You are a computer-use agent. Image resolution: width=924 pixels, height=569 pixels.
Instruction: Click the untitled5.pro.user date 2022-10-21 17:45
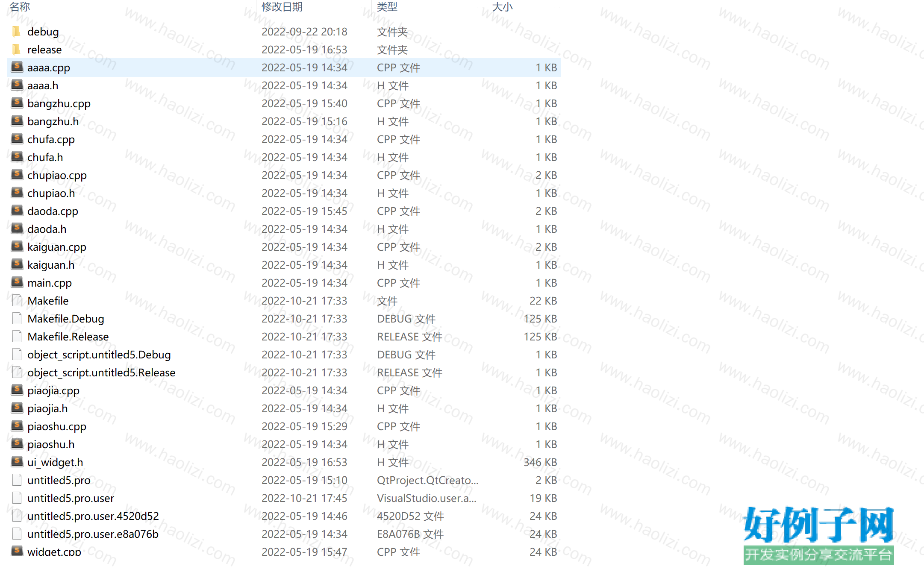tap(304, 498)
